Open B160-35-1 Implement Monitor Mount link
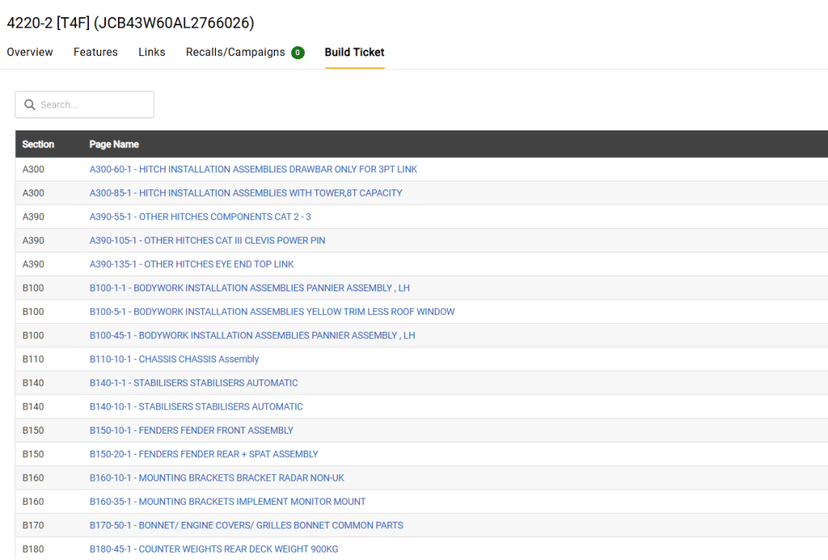This screenshot has height=560, width=828. point(227,502)
